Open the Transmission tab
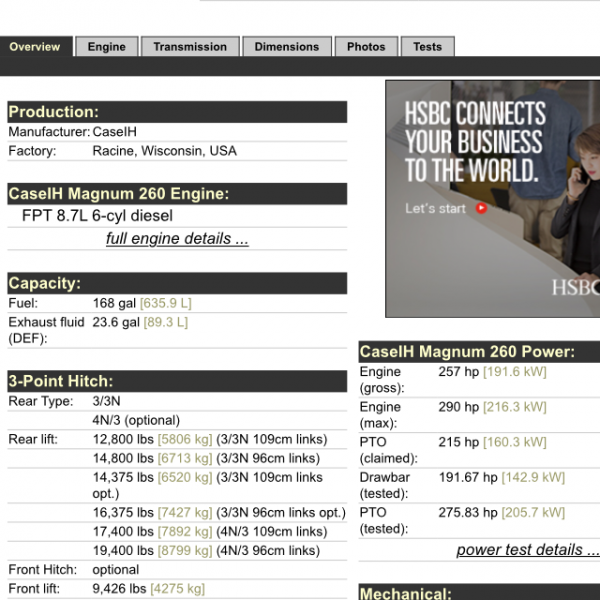This screenshot has height=600, width=600. [190, 47]
